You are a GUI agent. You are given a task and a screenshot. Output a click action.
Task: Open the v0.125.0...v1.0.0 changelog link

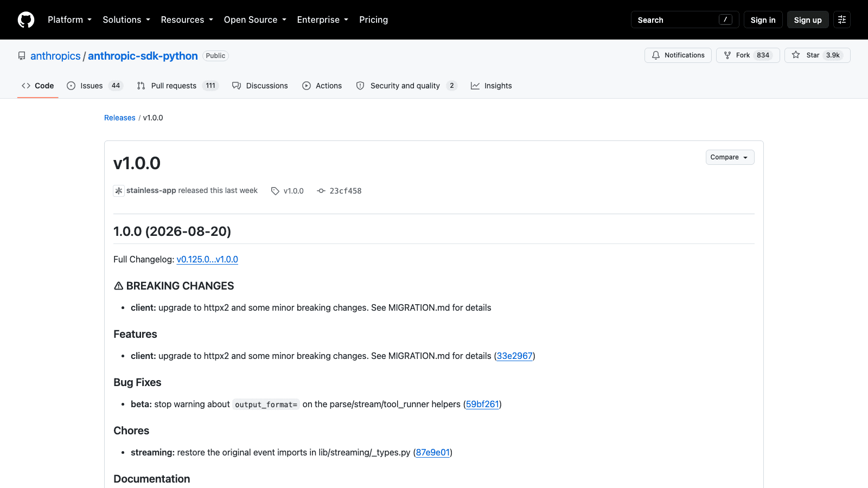207,259
